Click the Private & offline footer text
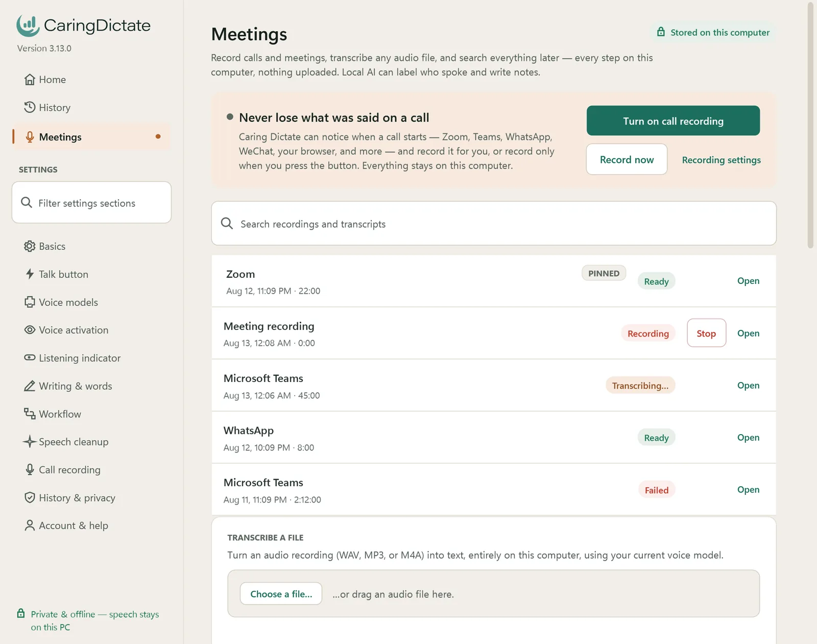This screenshot has width=817, height=644. click(x=95, y=620)
